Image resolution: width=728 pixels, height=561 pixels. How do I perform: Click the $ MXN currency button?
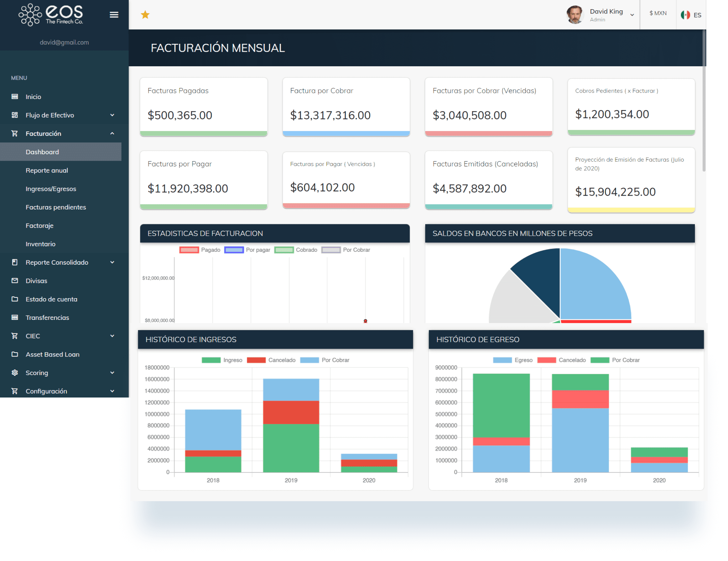click(658, 13)
